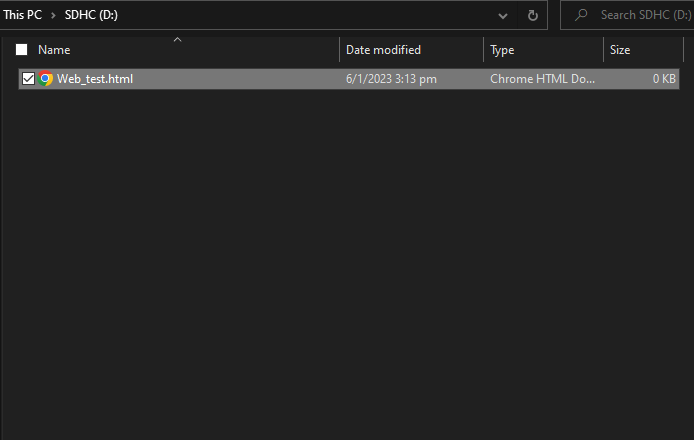Click the magnifier search icon
The height and width of the screenshot is (440, 694).
(580, 16)
